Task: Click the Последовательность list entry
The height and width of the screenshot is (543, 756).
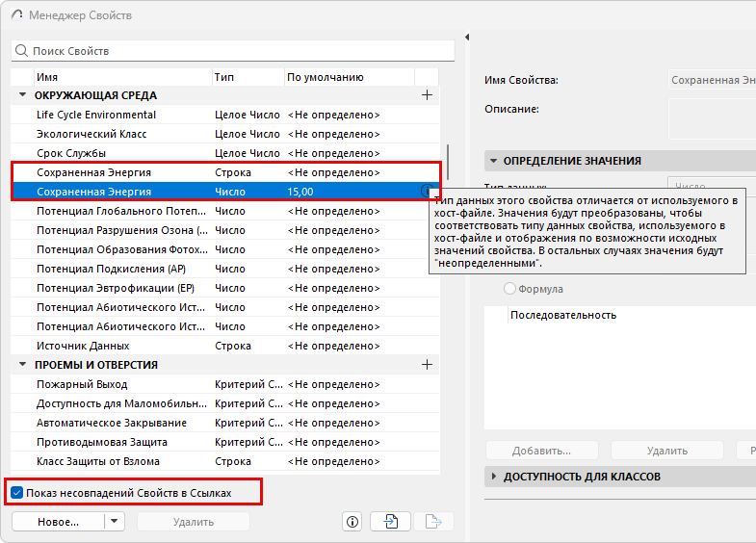Action: 563,315
